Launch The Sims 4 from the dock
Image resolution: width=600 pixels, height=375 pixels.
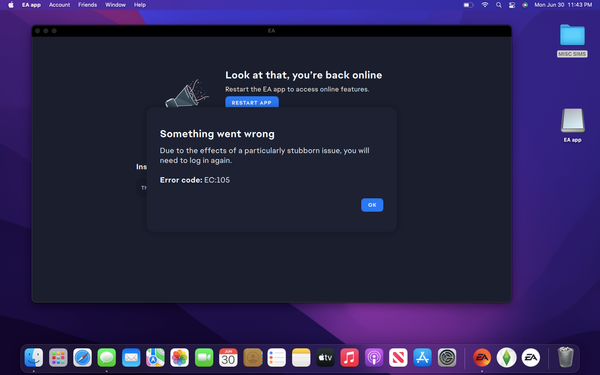click(x=506, y=357)
